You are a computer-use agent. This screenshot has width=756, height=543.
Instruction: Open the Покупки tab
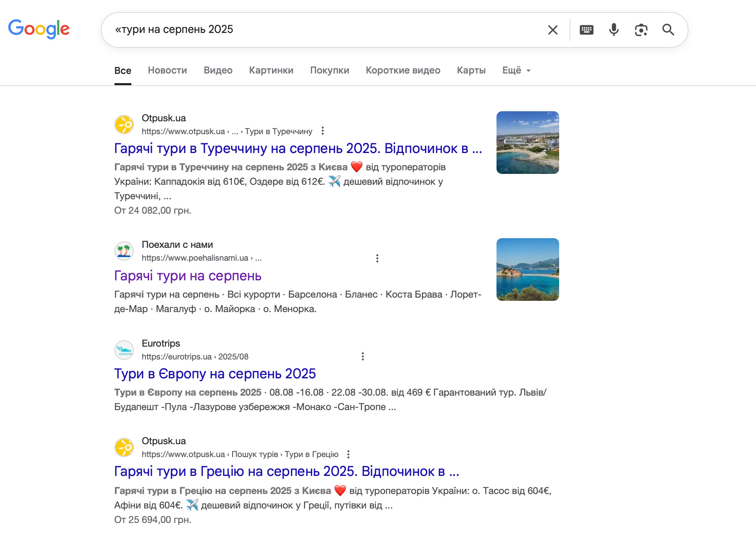[330, 70]
